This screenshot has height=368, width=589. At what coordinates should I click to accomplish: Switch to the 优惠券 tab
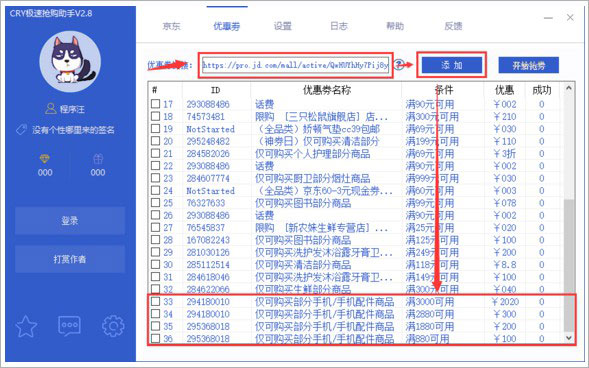coord(227,26)
